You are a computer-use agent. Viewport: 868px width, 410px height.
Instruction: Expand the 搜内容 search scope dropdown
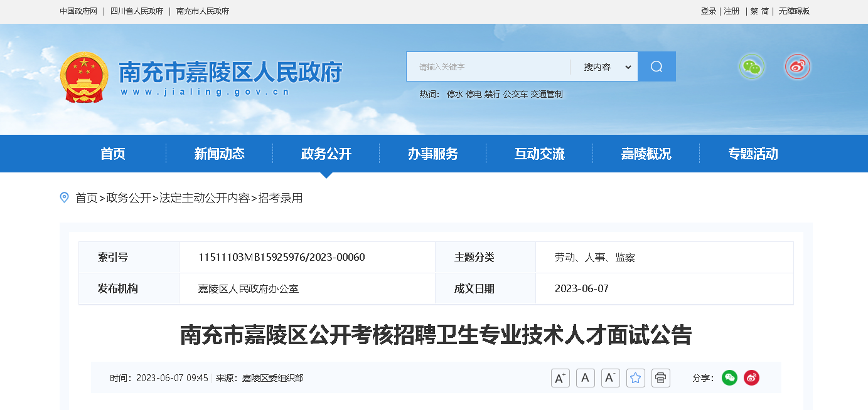pyautogui.click(x=607, y=67)
